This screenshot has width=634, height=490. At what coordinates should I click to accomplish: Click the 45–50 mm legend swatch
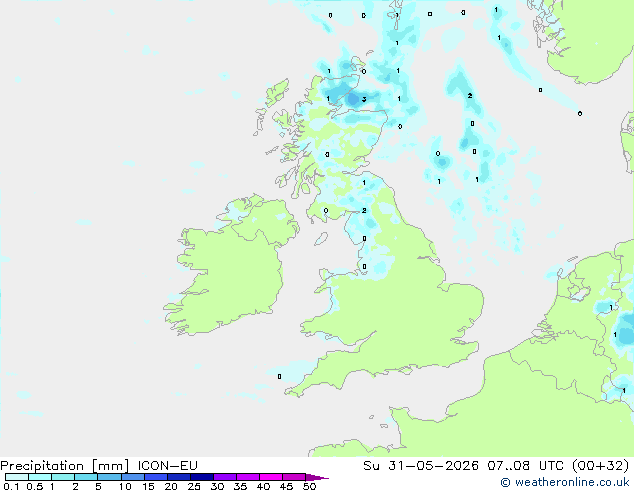click(x=294, y=477)
